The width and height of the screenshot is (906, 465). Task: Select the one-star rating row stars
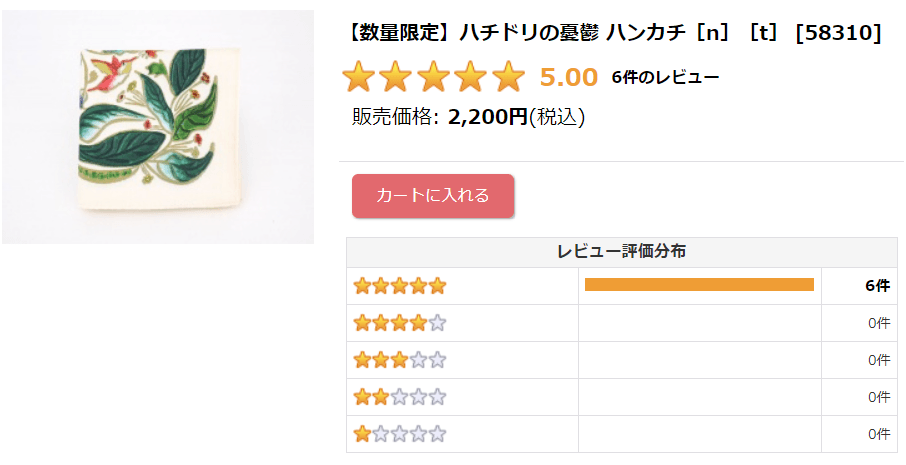pos(400,434)
